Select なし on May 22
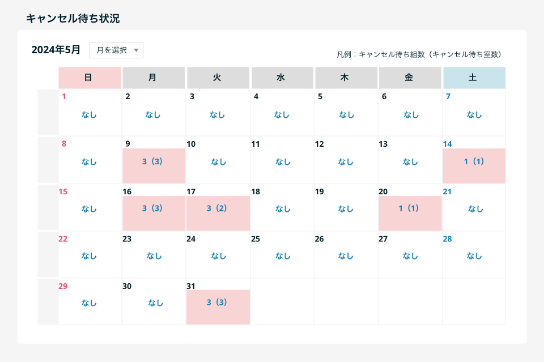This screenshot has height=362, width=544. coord(89,256)
